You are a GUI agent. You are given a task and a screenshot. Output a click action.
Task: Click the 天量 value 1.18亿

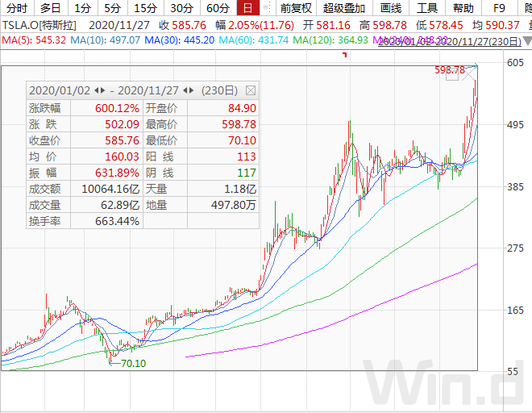240,189
